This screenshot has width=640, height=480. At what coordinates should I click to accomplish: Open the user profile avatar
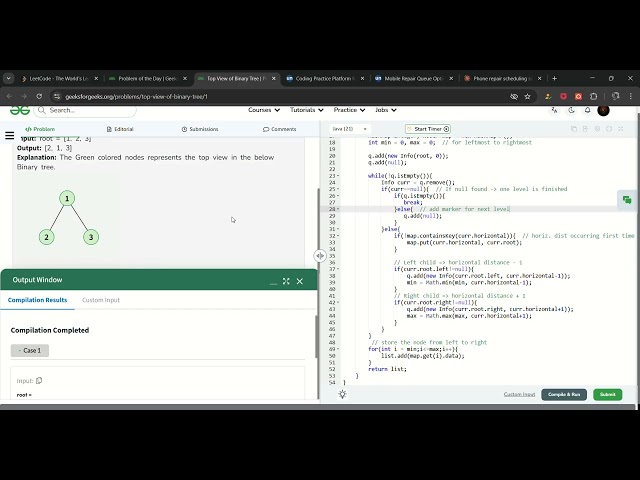pyautogui.click(x=603, y=110)
